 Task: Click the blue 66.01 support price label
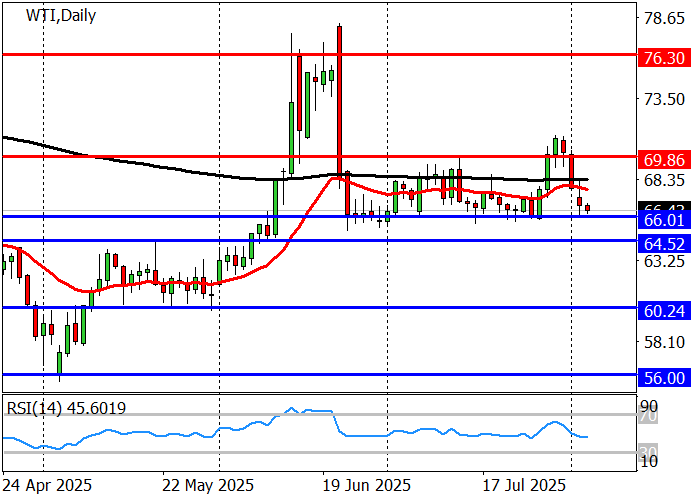click(x=662, y=220)
